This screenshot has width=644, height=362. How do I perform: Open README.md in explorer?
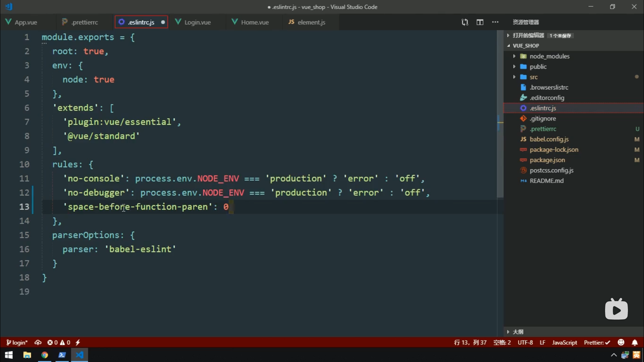tap(546, 181)
